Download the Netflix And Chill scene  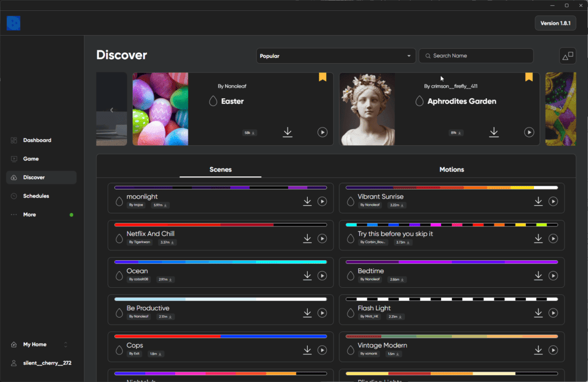[x=307, y=238]
